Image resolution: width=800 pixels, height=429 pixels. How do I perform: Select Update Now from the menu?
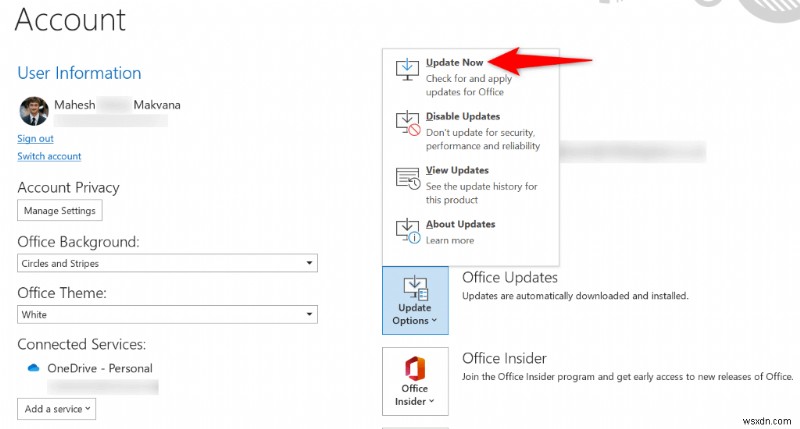[x=470, y=77]
